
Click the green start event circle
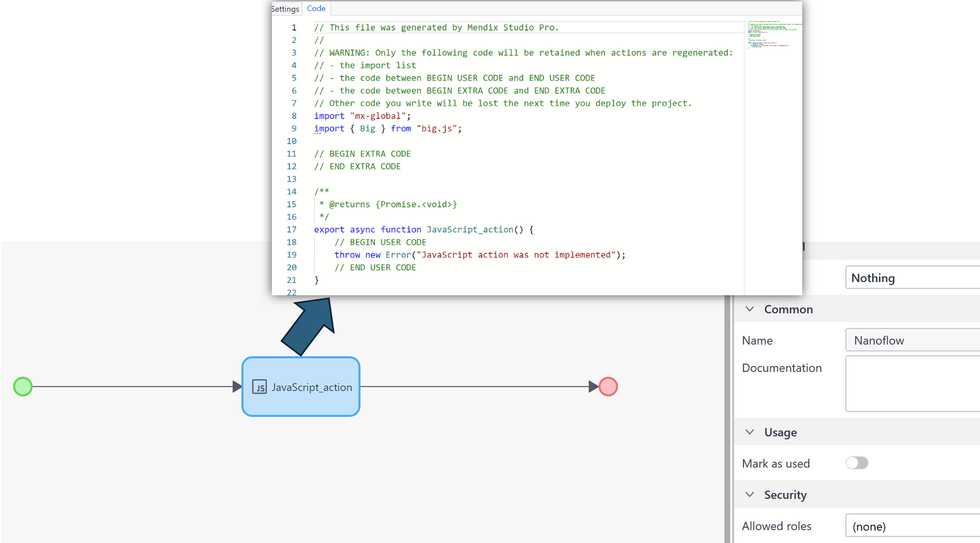tap(23, 387)
